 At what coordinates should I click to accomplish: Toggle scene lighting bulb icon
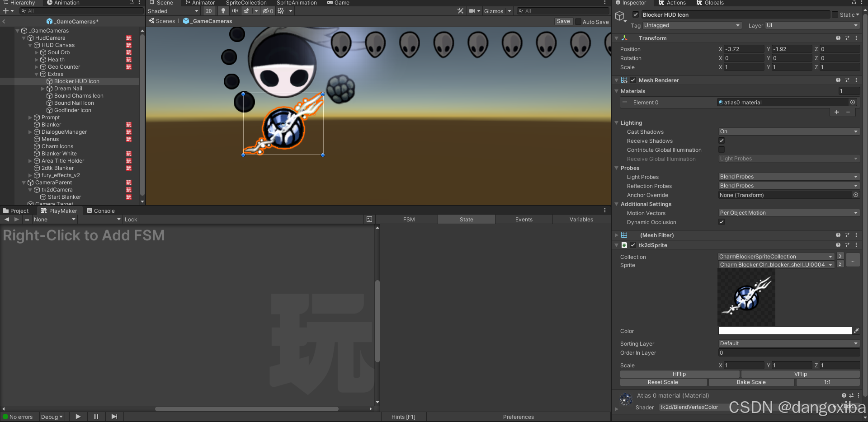(x=223, y=11)
